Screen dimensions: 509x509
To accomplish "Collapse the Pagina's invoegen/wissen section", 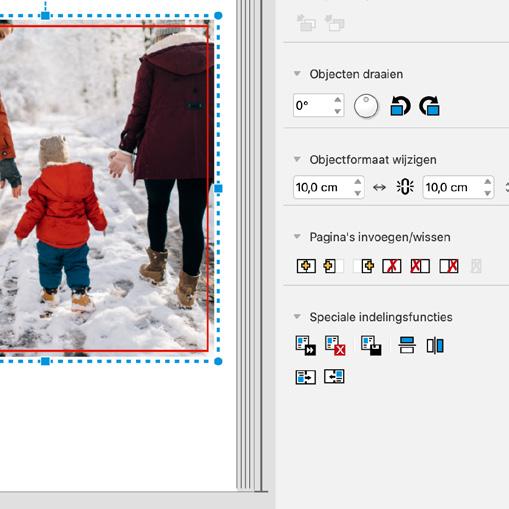I will 297,237.
